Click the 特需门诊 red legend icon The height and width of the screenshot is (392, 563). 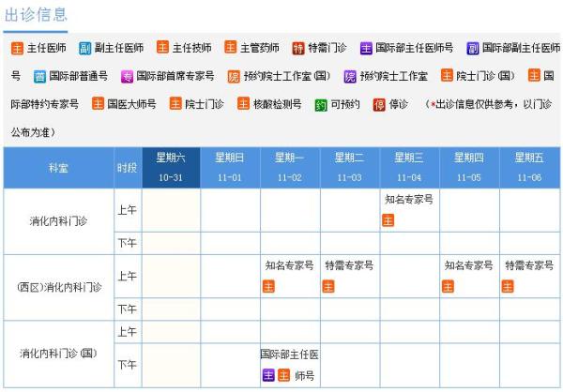[x=298, y=48]
